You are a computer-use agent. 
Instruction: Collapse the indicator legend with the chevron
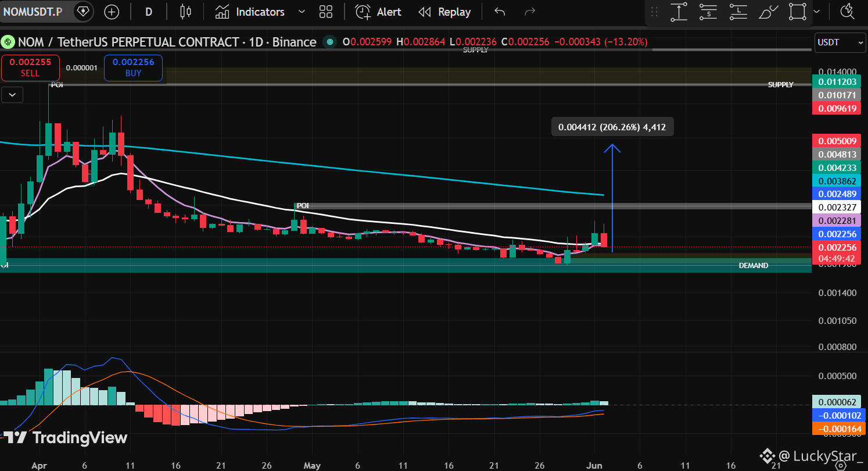click(12, 95)
